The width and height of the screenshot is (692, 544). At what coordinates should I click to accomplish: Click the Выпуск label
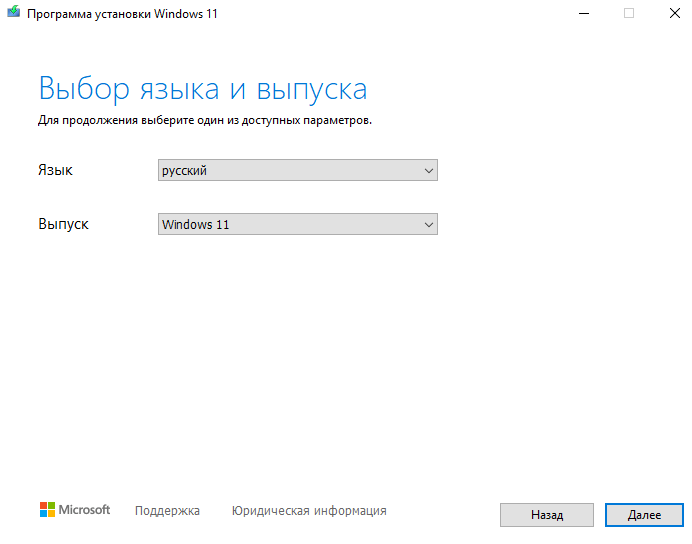pos(63,224)
